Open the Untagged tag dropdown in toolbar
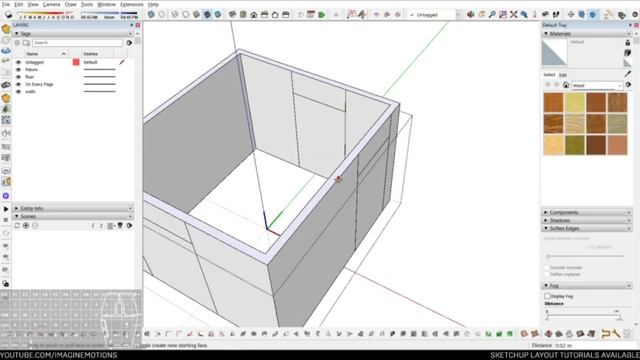Image resolution: width=640 pixels, height=360 pixels. tap(458, 15)
